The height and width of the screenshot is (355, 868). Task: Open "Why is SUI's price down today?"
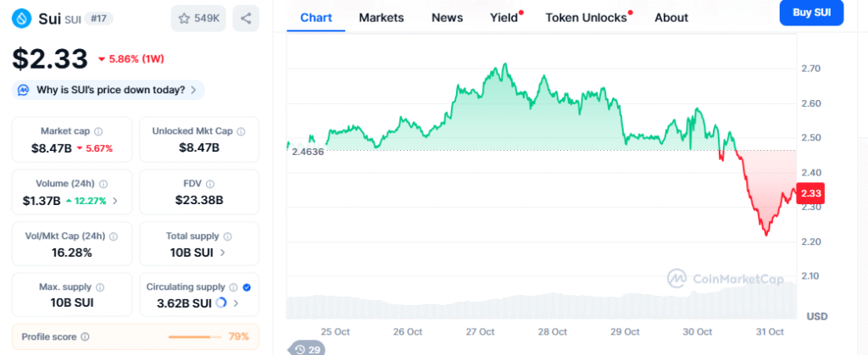[x=110, y=90]
